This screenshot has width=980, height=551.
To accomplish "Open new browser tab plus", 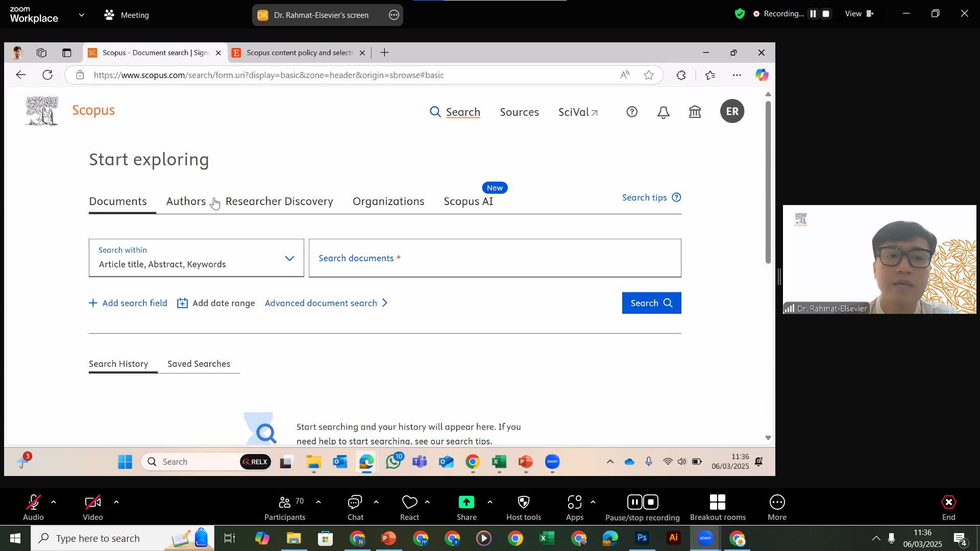I will [385, 53].
